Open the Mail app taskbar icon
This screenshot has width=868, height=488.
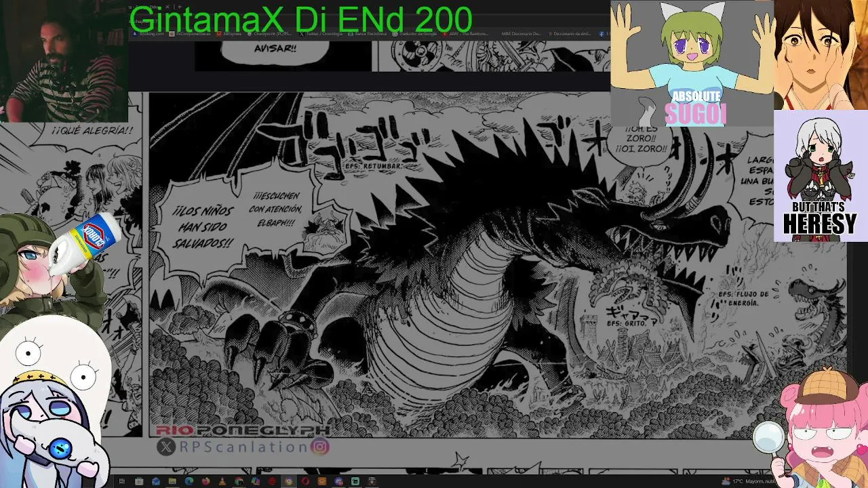click(x=156, y=481)
